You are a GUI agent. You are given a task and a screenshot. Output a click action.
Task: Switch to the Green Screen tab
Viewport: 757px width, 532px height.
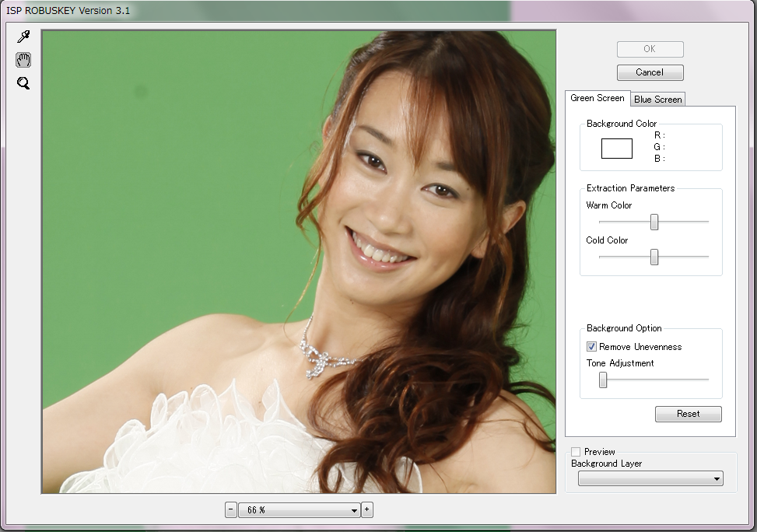click(598, 98)
